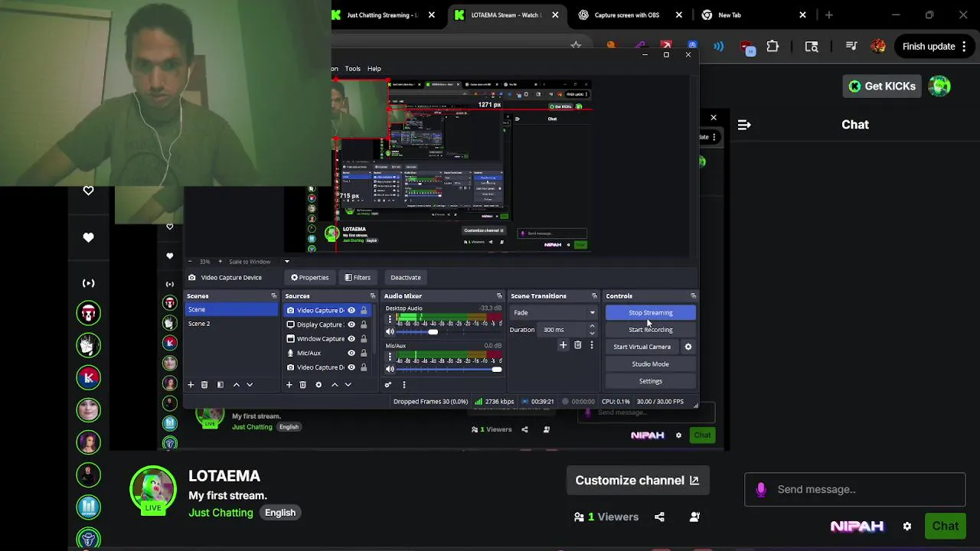The image size is (980, 551).
Task: Float the Sources dock using its header icon
Action: point(373,296)
